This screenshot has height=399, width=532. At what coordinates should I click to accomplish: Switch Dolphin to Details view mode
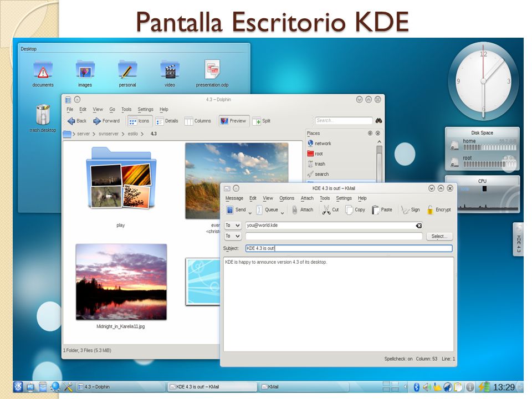(167, 121)
